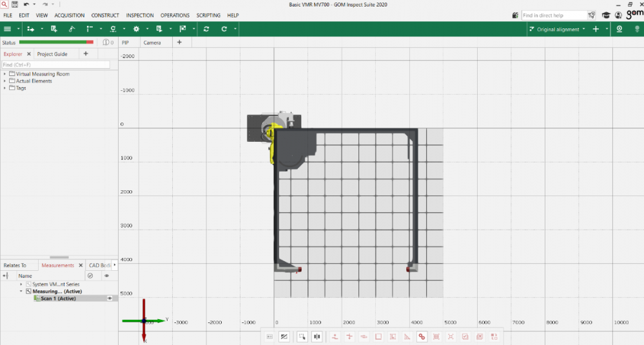Toggle visibility eye of Scan 1 (Active)
Image resolution: width=644 pixels, height=345 pixels.
pos(110,299)
